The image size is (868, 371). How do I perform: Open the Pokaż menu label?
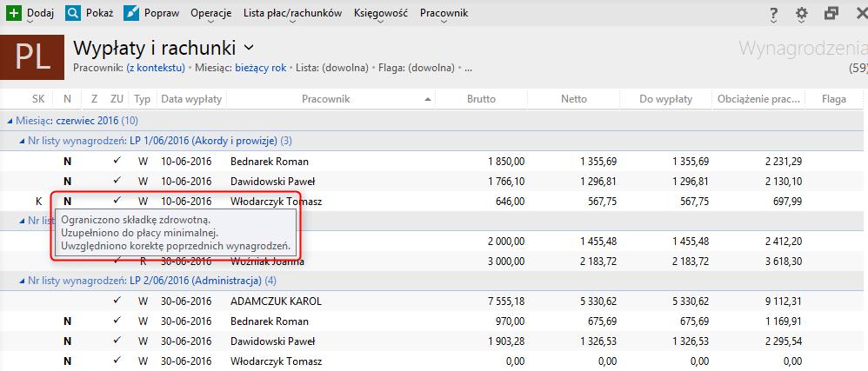(100, 13)
